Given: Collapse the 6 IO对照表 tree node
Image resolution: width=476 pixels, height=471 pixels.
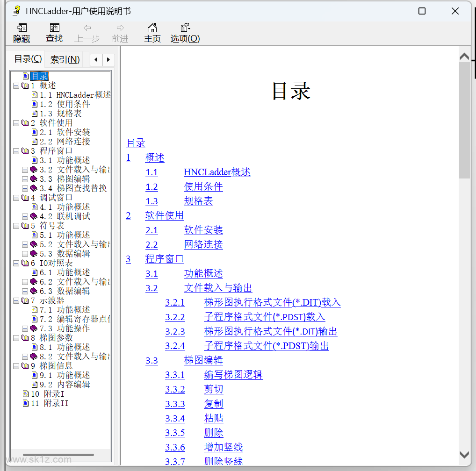Looking at the screenshot, I should click(16, 263).
